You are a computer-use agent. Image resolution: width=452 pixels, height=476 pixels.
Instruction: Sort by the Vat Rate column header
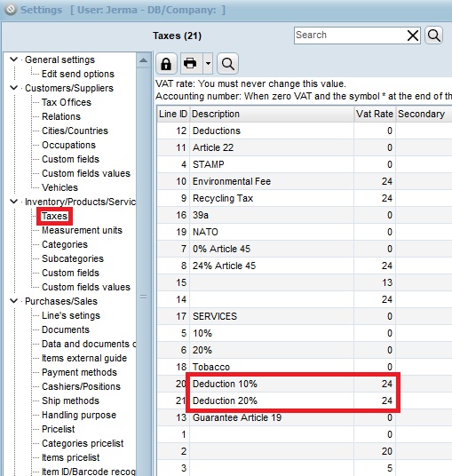click(375, 114)
